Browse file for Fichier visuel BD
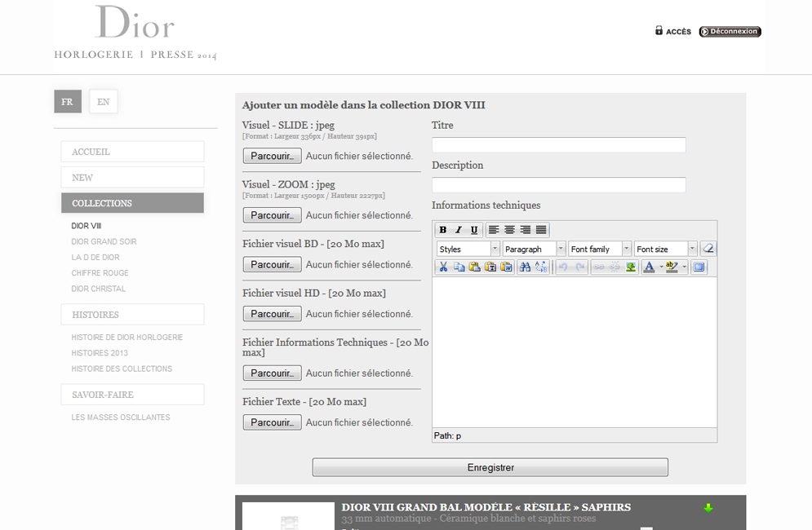 (273, 264)
